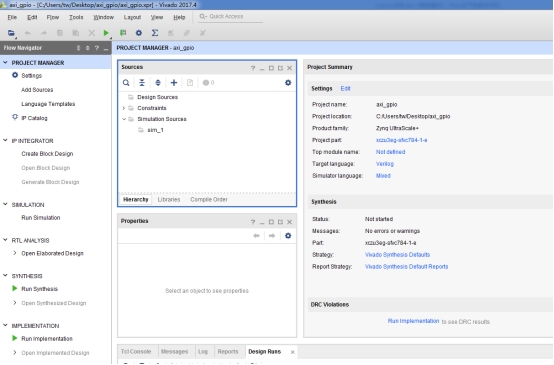Click Properties panel back arrow
Viewport: 554px width, 365px height.
(x=257, y=236)
